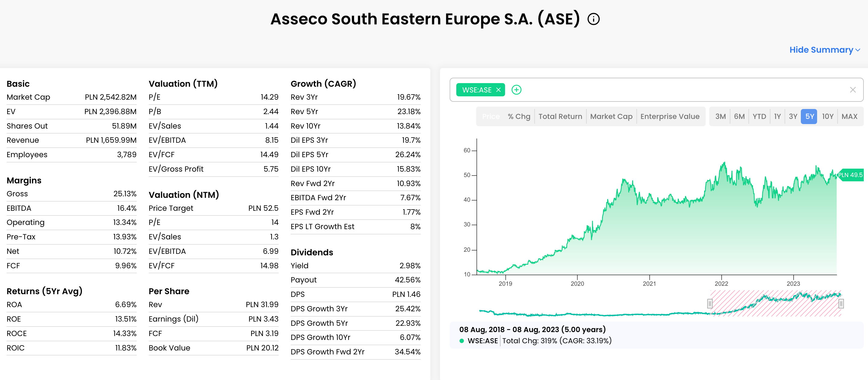Select the Price chart mode
868x380 pixels.
pyautogui.click(x=491, y=117)
